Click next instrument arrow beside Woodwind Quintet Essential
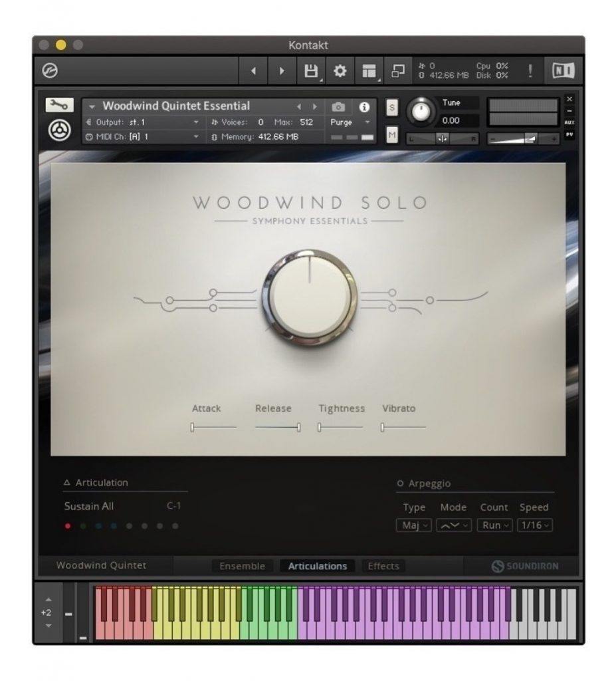616x681 pixels. [x=315, y=107]
